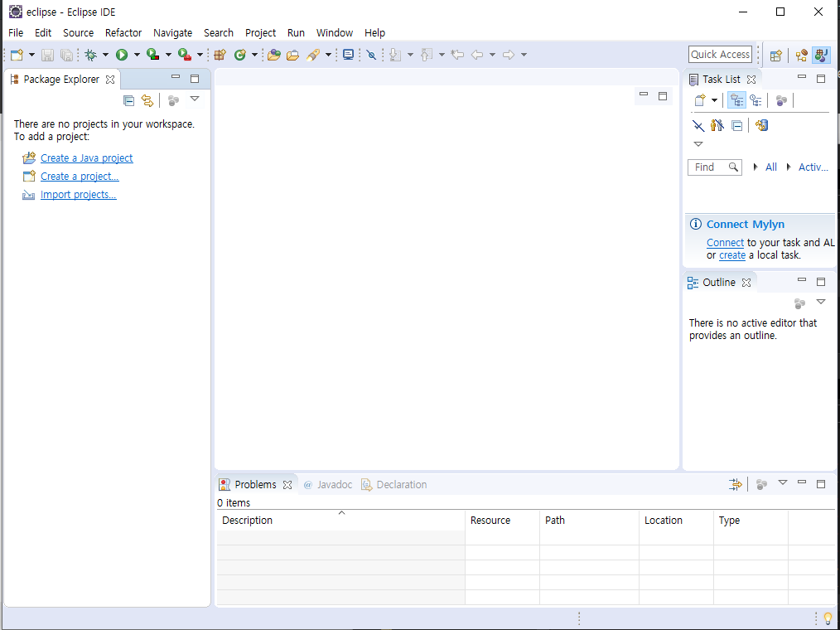Screen dimensions: 840x630
Task: Click the New Java Class icon
Action: pyautogui.click(x=240, y=55)
